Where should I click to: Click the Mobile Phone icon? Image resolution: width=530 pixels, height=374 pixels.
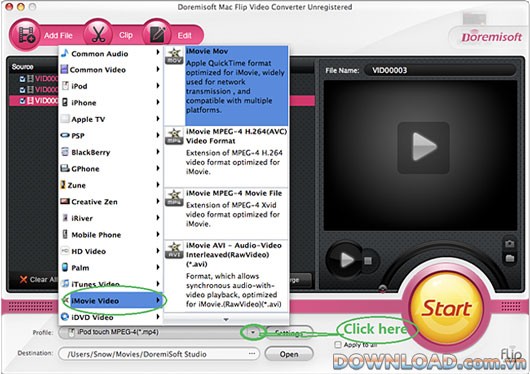click(65, 234)
